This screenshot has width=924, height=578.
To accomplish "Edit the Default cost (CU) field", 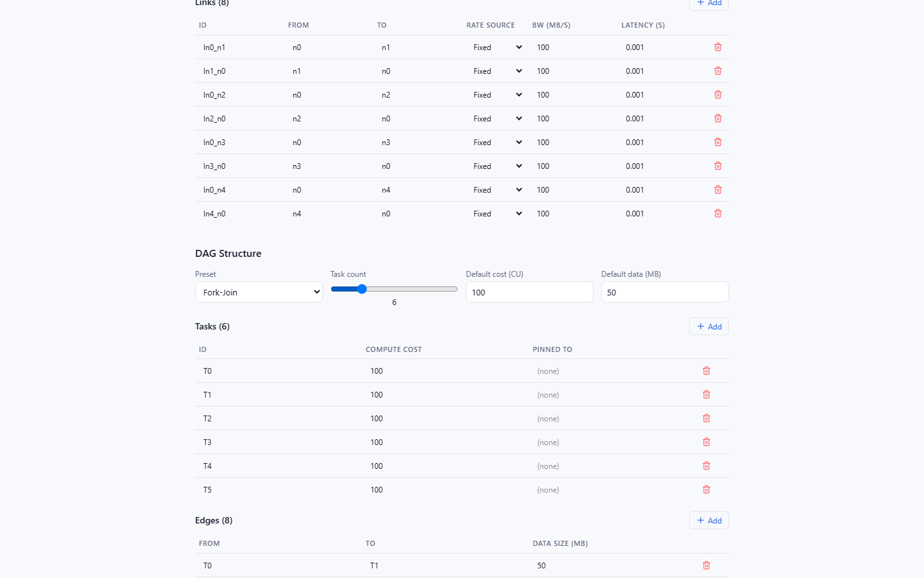I will click(x=529, y=292).
